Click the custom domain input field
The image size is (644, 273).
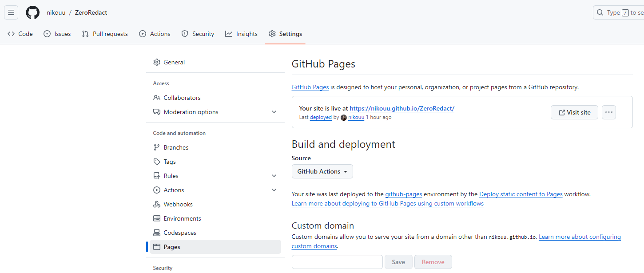337,262
